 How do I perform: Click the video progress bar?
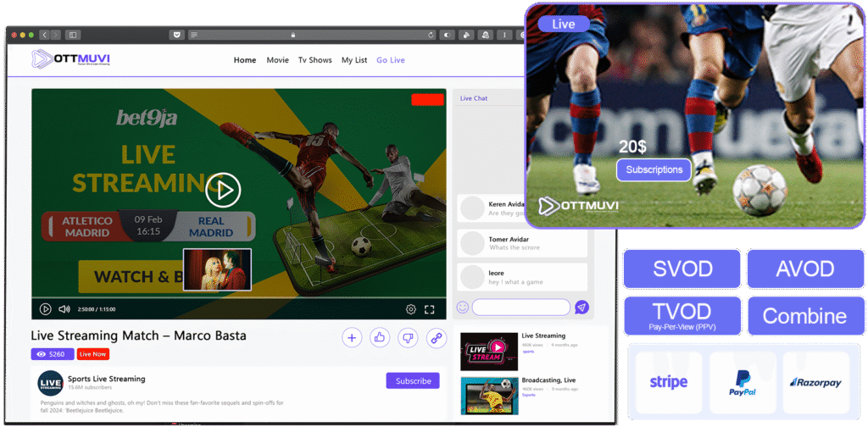238,298
